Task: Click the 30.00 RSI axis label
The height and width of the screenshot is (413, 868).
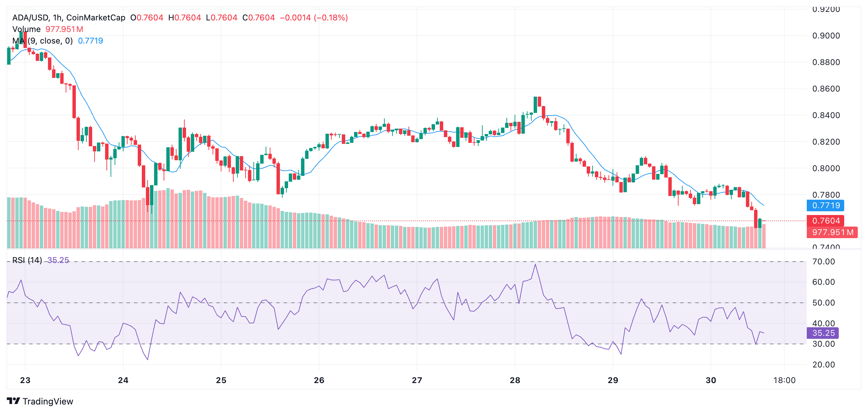Action: 823,344
